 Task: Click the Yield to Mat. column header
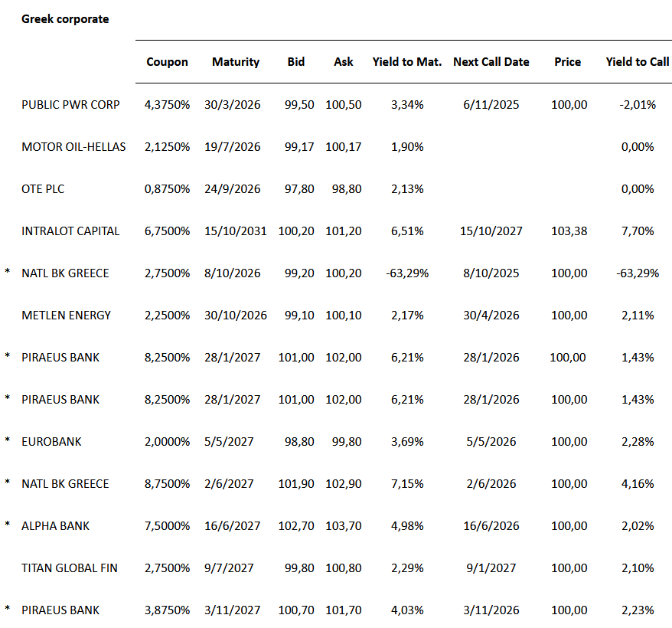pos(406,62)
